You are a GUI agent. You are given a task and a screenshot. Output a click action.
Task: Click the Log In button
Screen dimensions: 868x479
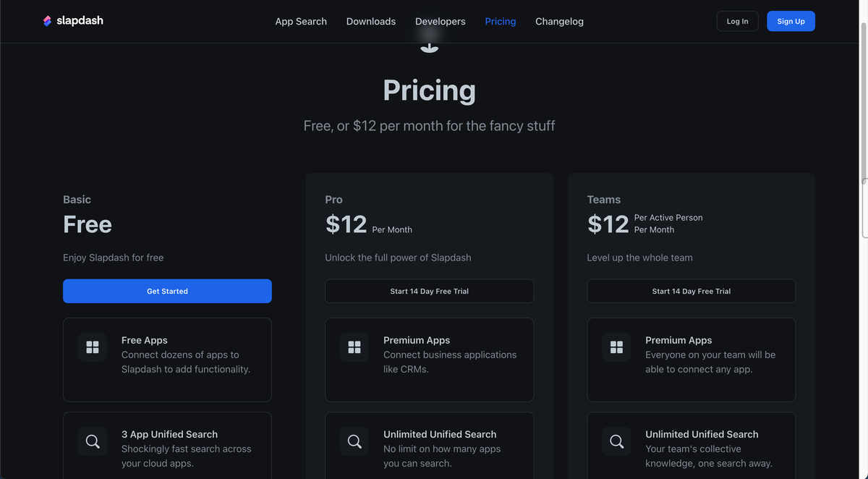tap(738, 21)
